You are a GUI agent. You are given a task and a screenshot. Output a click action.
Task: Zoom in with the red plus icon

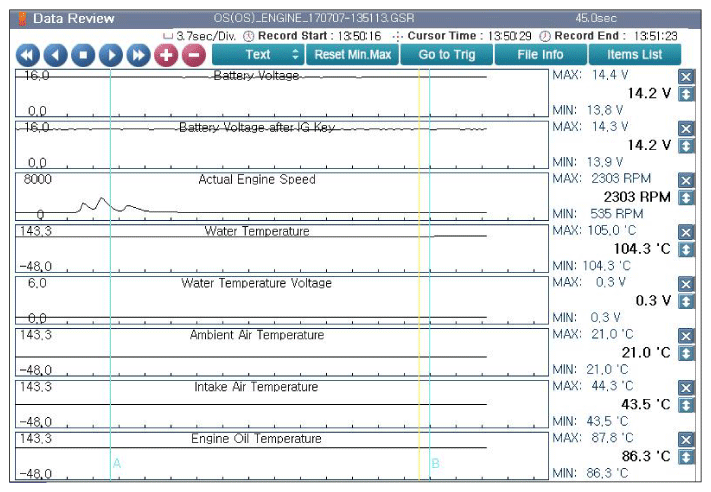tap(166, 55)
